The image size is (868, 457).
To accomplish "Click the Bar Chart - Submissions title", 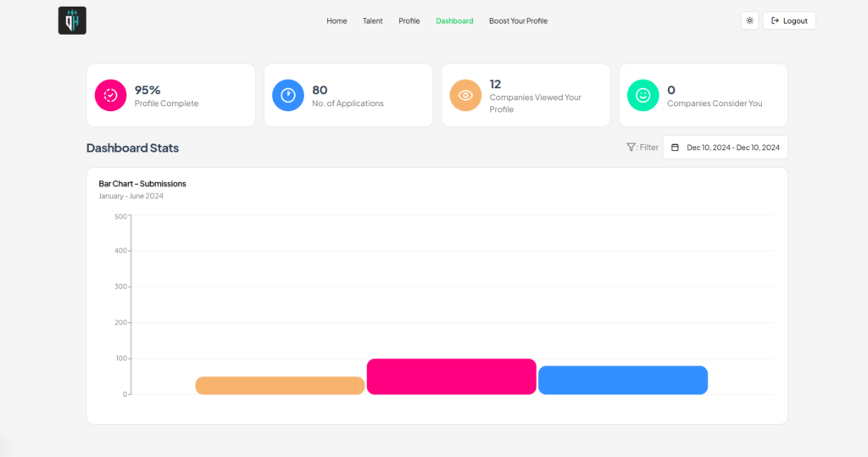I will (x=142, y=183).
